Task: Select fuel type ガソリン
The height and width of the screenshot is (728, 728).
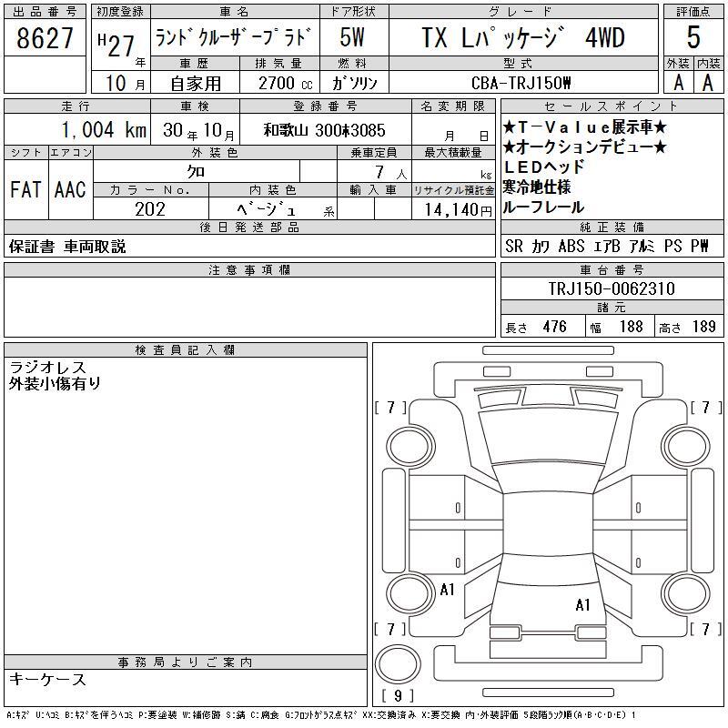Action: [354, 84]
